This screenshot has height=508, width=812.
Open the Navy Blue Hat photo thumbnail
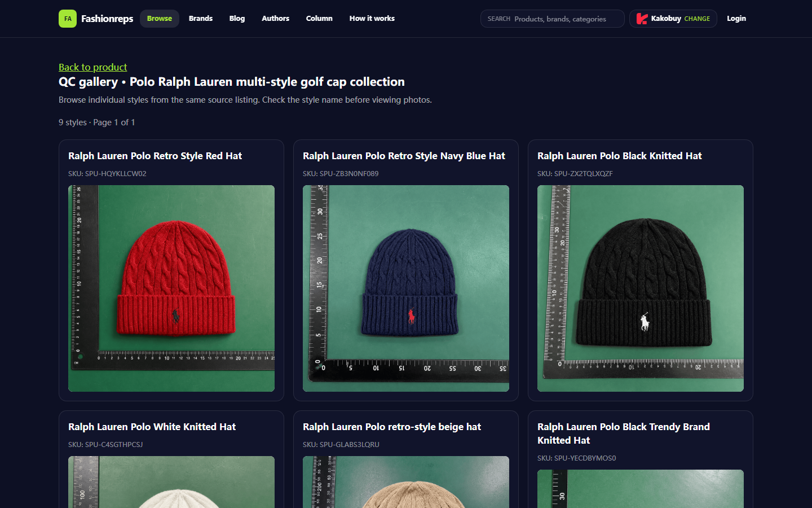406,288
